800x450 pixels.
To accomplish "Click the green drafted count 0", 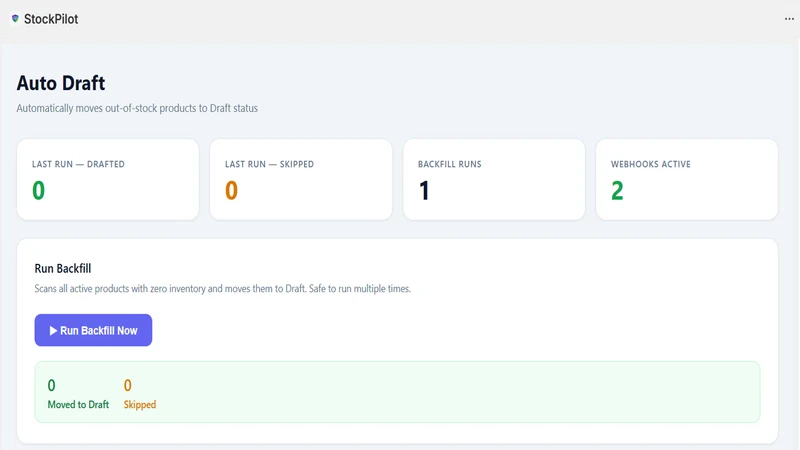I will (38, 190).
